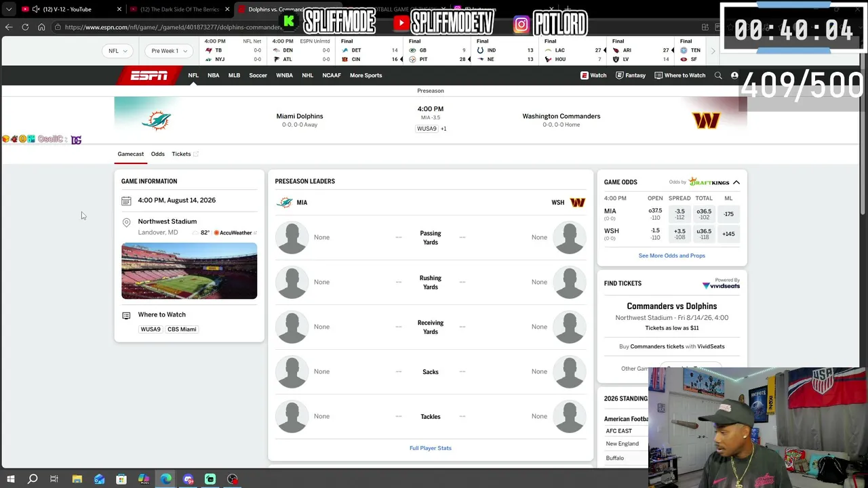Select Soccer in the ESPN navigation

[258, 75]
